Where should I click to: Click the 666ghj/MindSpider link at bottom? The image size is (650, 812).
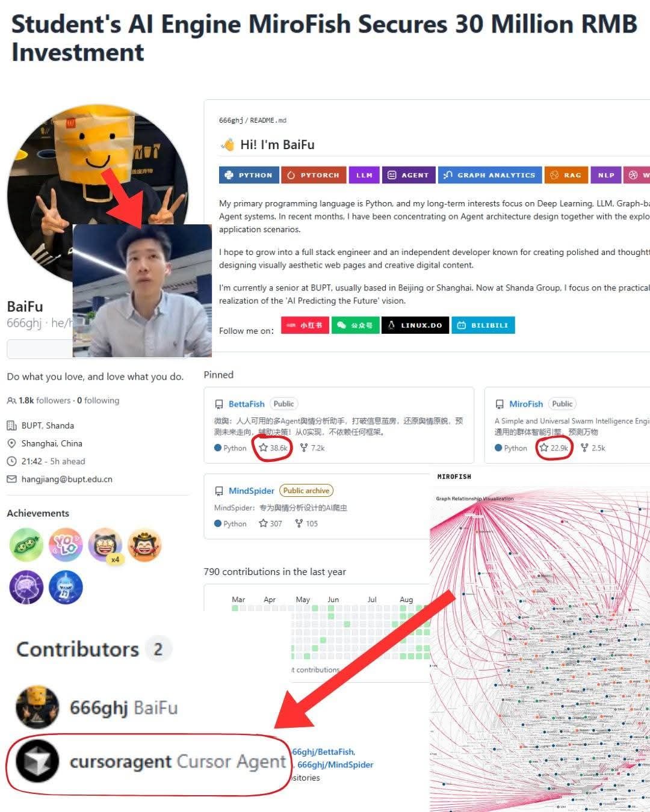pos(335,764)
